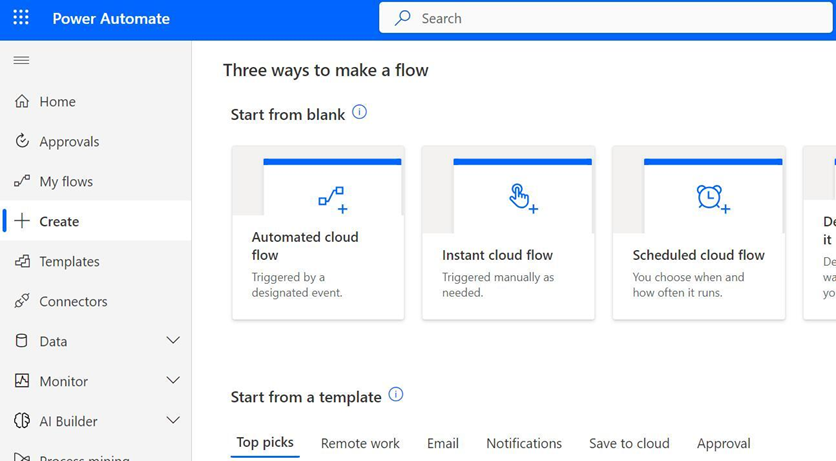Screen dimensions: 836x461
Task: Switch to the Remote work tab
Action: pos(360,443)
